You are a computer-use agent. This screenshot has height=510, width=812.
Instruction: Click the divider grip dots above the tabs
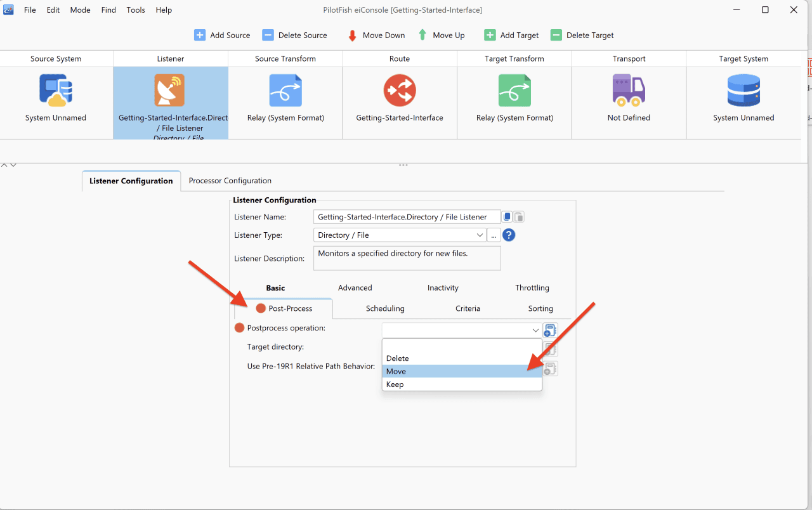[403, 166]
